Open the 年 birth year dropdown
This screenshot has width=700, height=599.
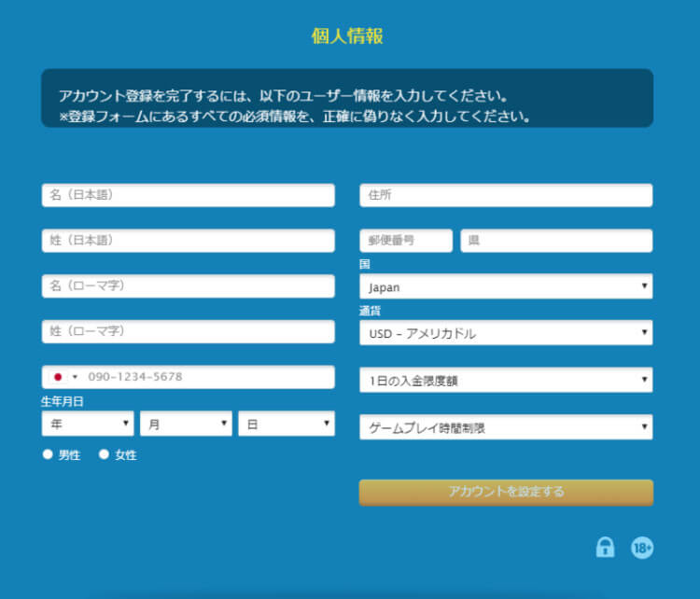click(88, 424)
